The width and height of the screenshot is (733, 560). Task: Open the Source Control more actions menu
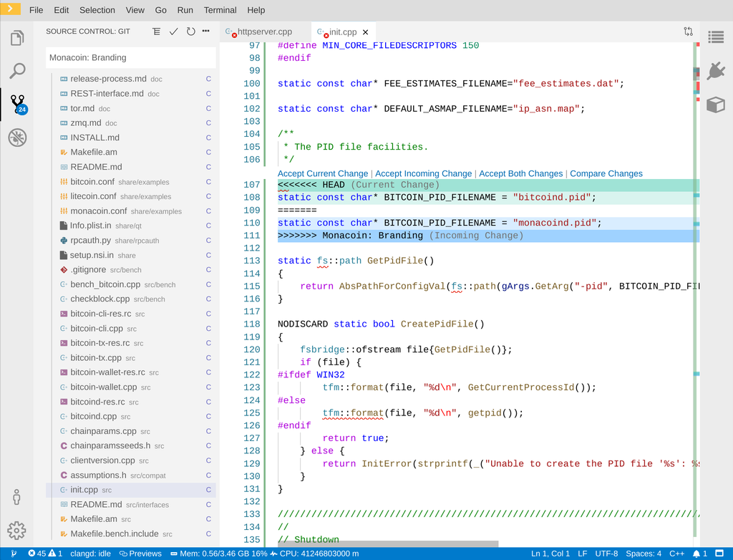pyautogui.click(x=205, y=31)
